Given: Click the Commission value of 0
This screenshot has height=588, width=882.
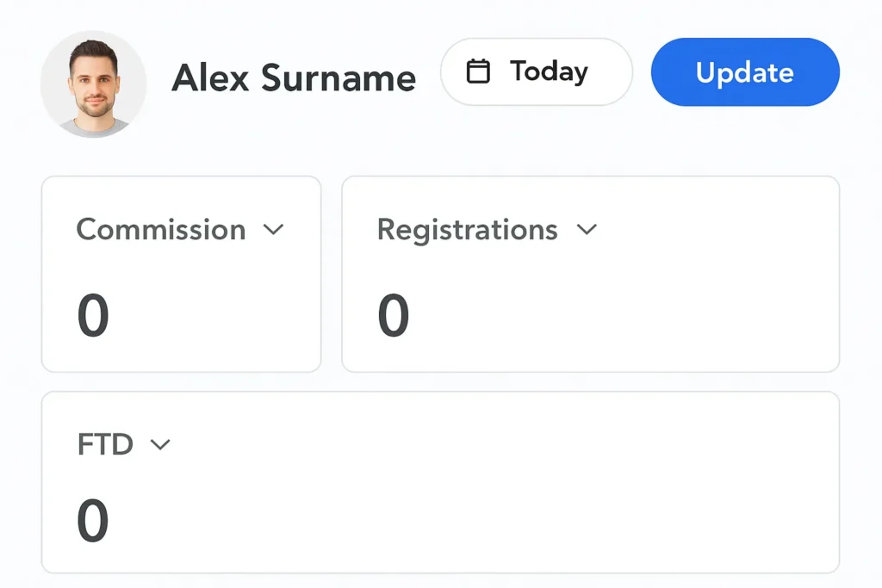Looking at the screenshot, I should click(93, 315).
